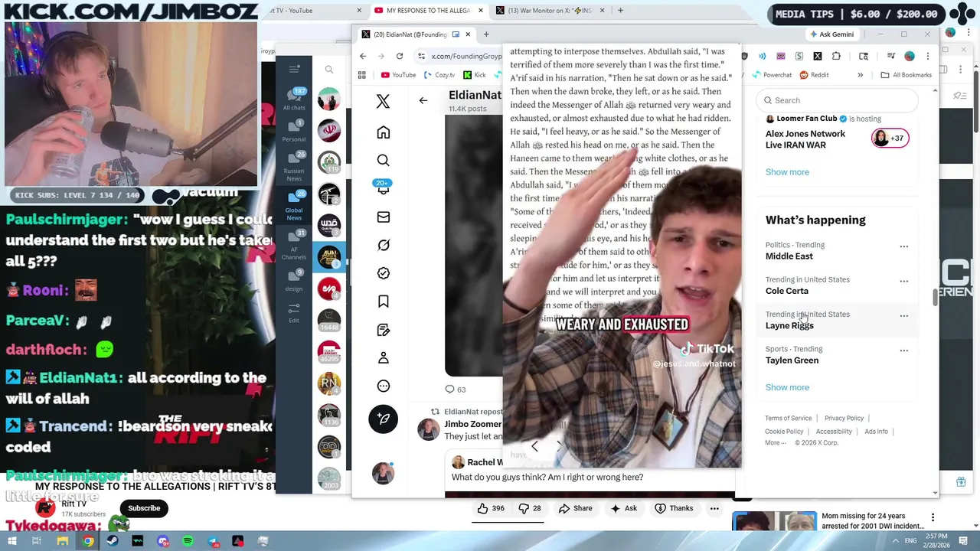
Task: Click the X Search input field
Action: tap(838, 100)
